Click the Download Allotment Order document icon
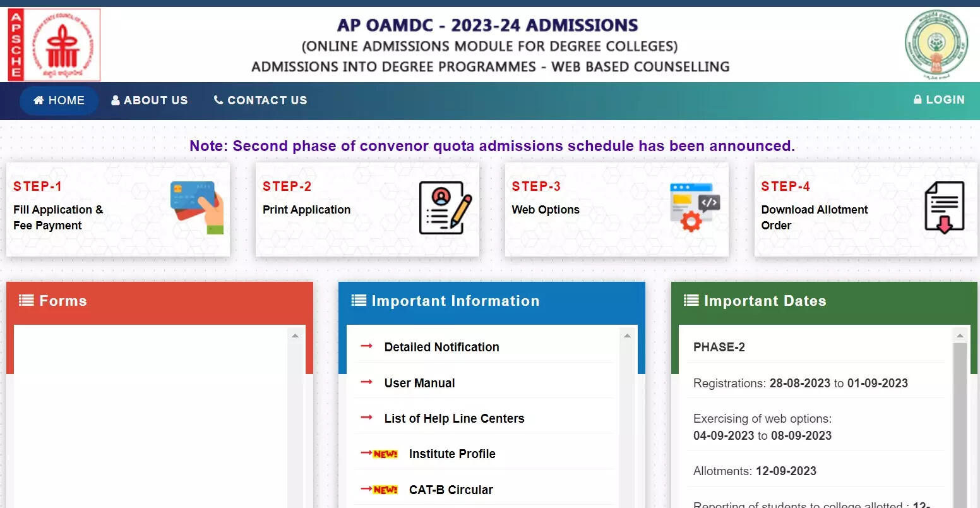The height and width of the screenshot is (508, 980). (x=944, y=208)
